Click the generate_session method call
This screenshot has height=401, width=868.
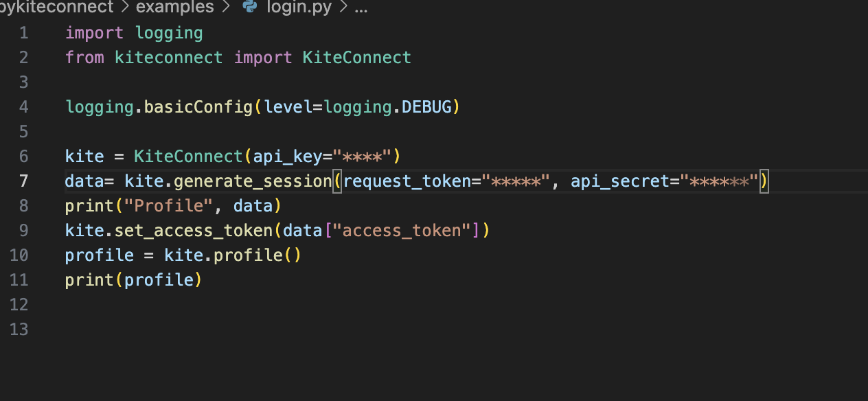[x=253, y=181]
